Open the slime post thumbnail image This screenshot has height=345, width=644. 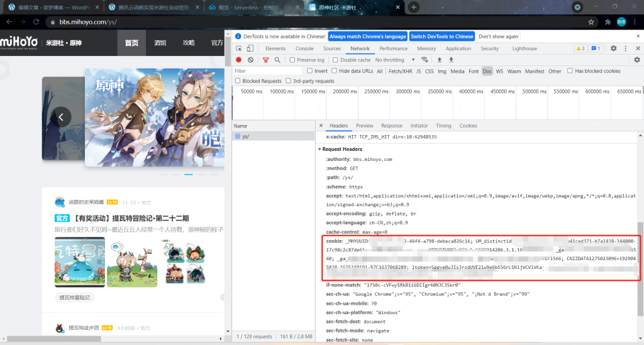coord(80,262)
